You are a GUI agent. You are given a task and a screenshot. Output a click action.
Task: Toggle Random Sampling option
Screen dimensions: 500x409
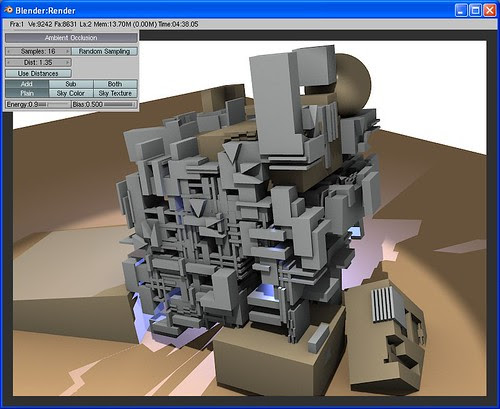(105, 51)
